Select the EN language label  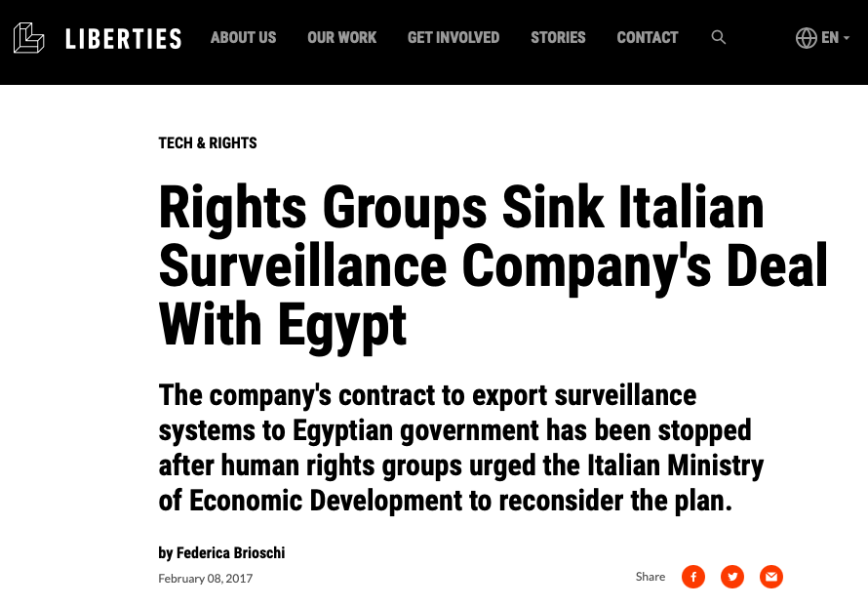pyautogui.click(x=830, y=38)
